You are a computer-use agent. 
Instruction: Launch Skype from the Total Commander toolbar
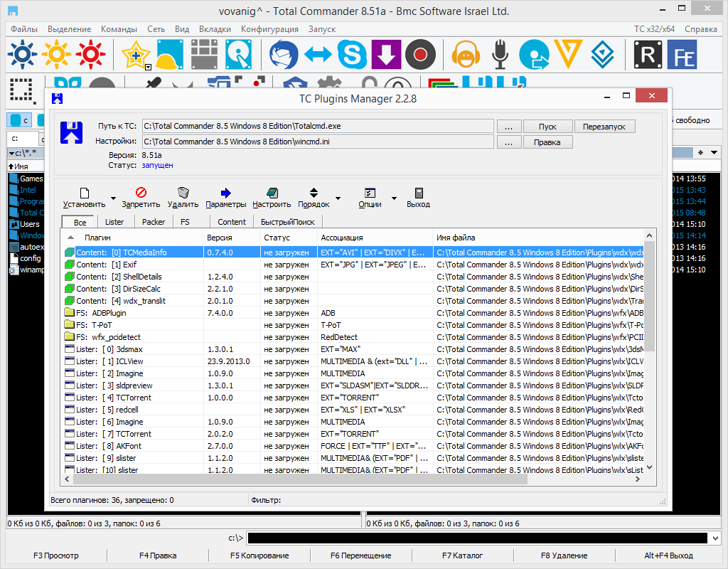click(352, 55)
